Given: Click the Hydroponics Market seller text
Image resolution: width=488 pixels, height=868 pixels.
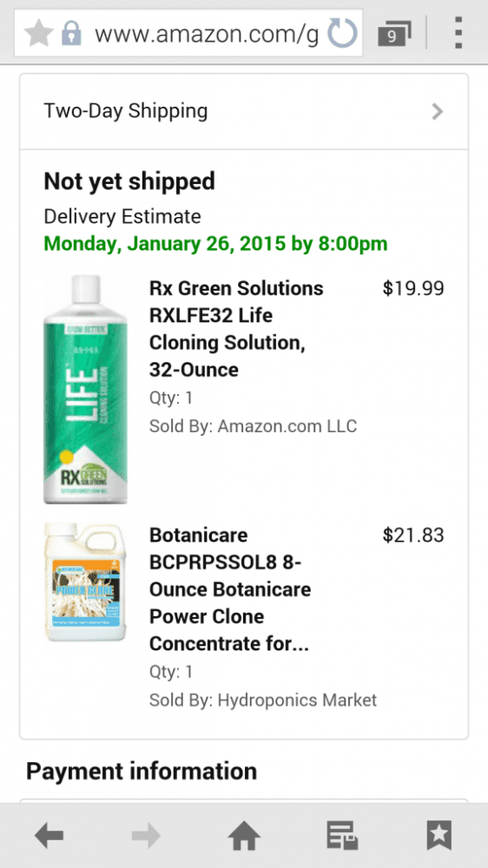Looking at the screenshot, I should (296, 700).
